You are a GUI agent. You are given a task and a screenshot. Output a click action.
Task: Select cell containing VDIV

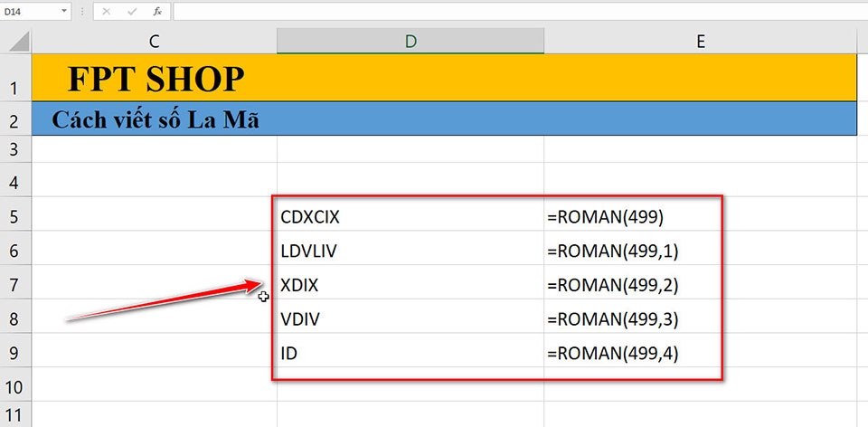(x=410, y=316)
